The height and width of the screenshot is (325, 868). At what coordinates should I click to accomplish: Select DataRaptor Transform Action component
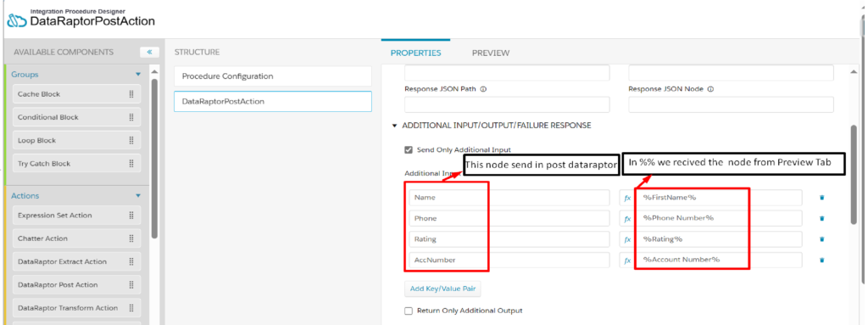76,308
